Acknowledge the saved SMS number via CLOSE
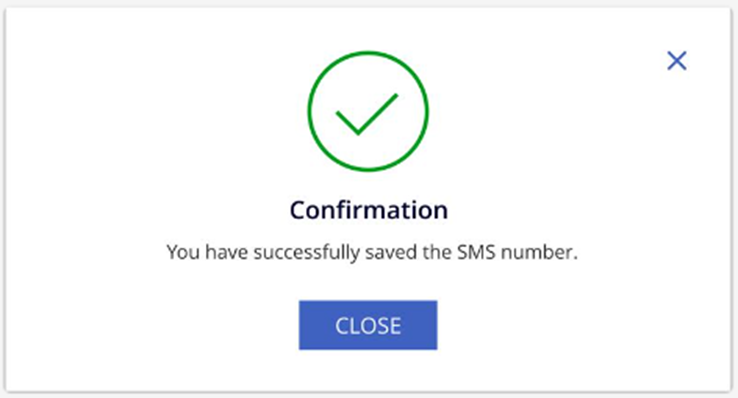This screenshot has width=738, height=398. (368, 325)
